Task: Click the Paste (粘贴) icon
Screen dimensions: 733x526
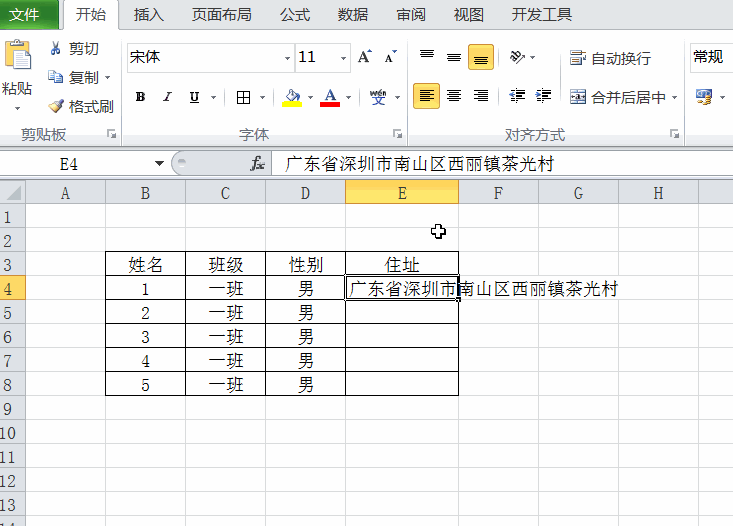Action: point(17,60)
